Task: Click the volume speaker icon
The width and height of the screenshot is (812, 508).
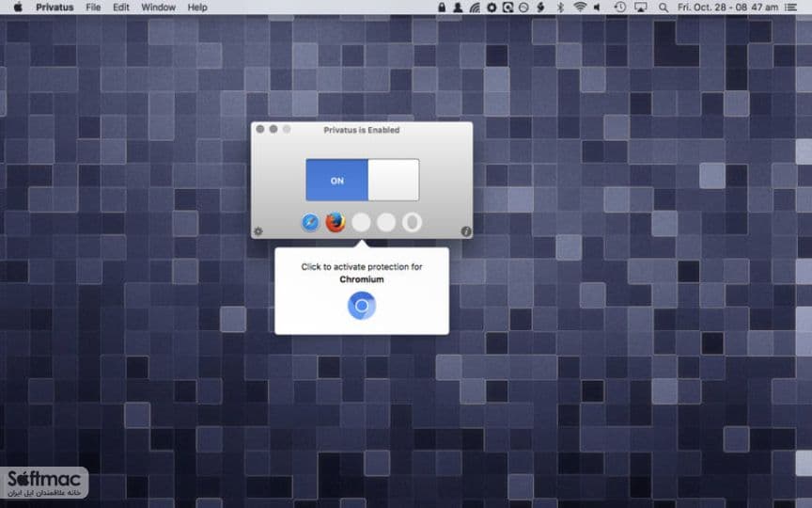Action: click(x=597, y=8)
